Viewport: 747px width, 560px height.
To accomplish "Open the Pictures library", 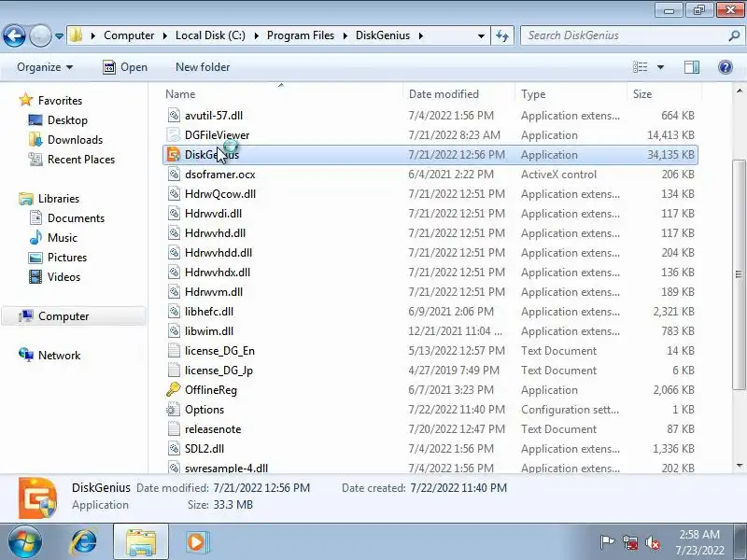I will point(58,258).
